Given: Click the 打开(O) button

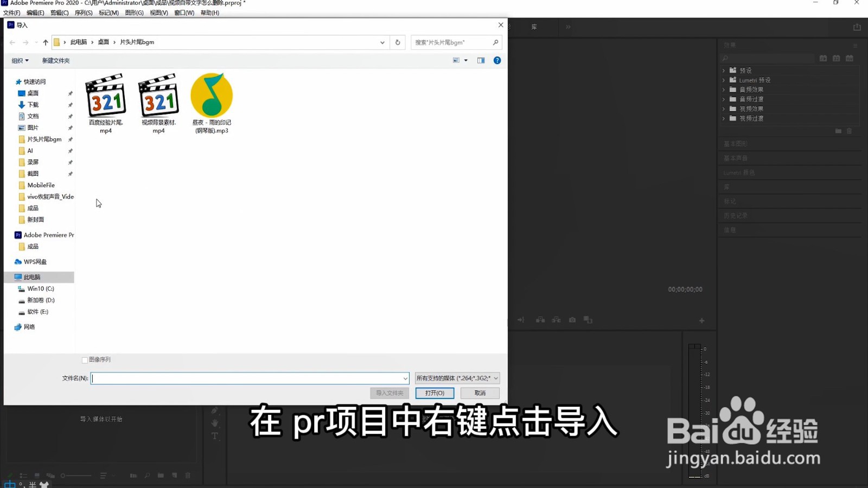Looking at the screenshot, I should tap(434, 393).
